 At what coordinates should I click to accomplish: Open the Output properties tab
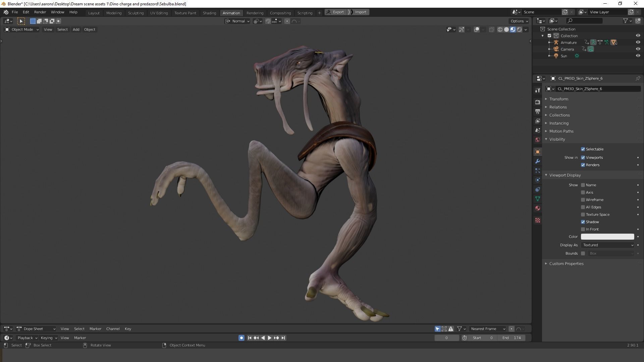click(x=538, y=112)
